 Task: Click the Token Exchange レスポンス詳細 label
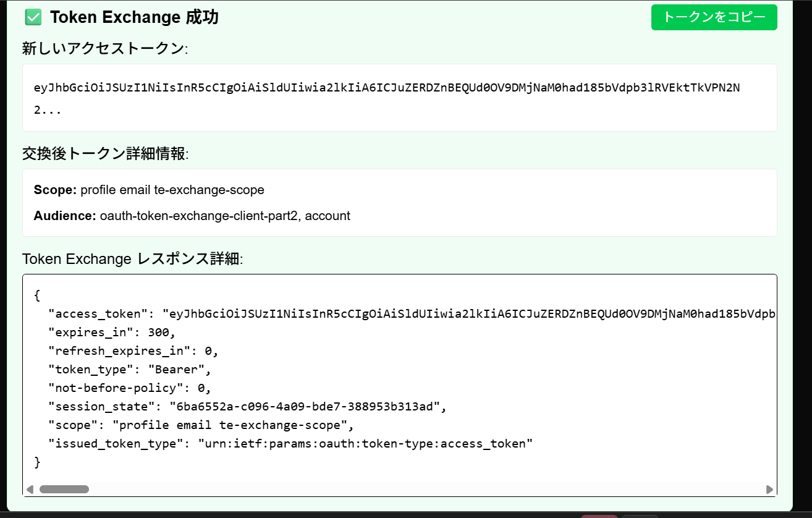(x=132, y=259)
